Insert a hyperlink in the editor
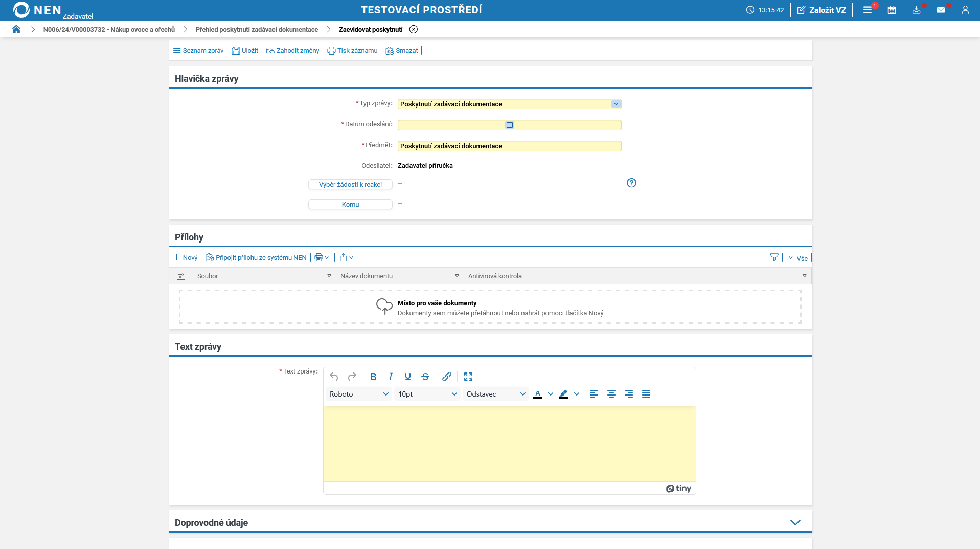The image size is (980, 549). [x=446, y=377]
